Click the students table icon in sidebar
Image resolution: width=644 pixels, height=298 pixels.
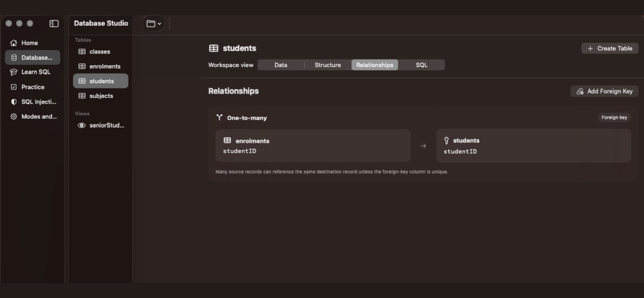(82, 81)
